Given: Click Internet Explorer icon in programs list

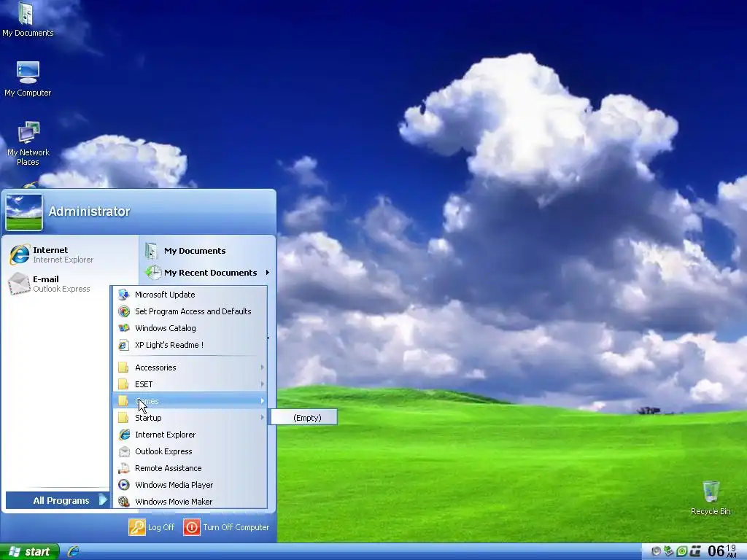Looking at the screenshot, I should tap(124, 435).
